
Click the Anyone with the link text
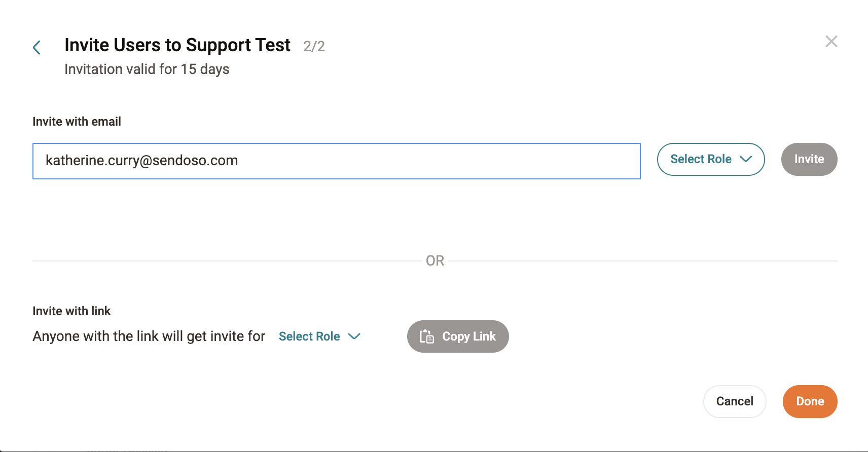[149, 336]
